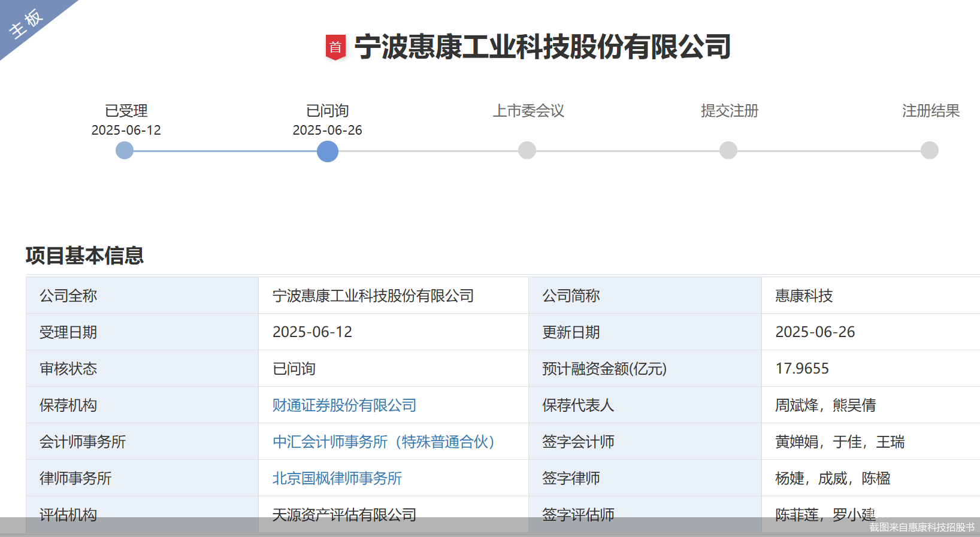Click the 已受理 stage label
Screen dimensions: 980x537
pos(126,111)
